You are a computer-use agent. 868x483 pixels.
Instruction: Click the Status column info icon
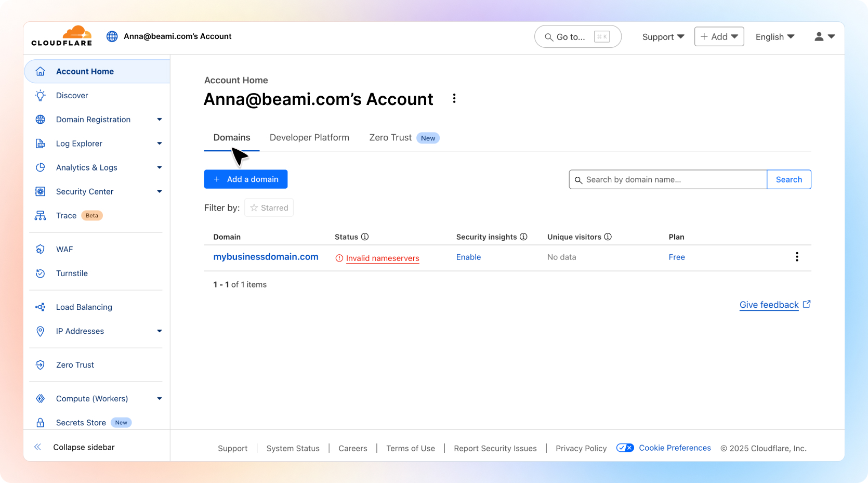(365, 237)
